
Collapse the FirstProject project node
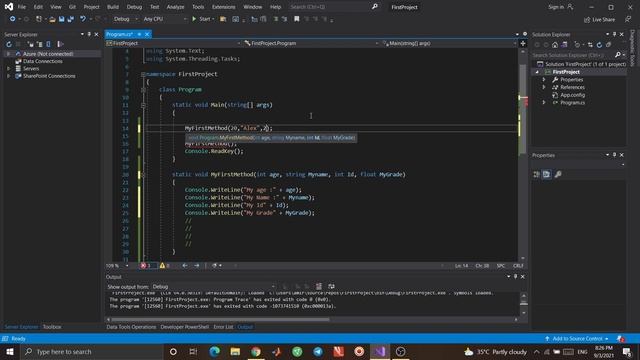coord(537,72)
